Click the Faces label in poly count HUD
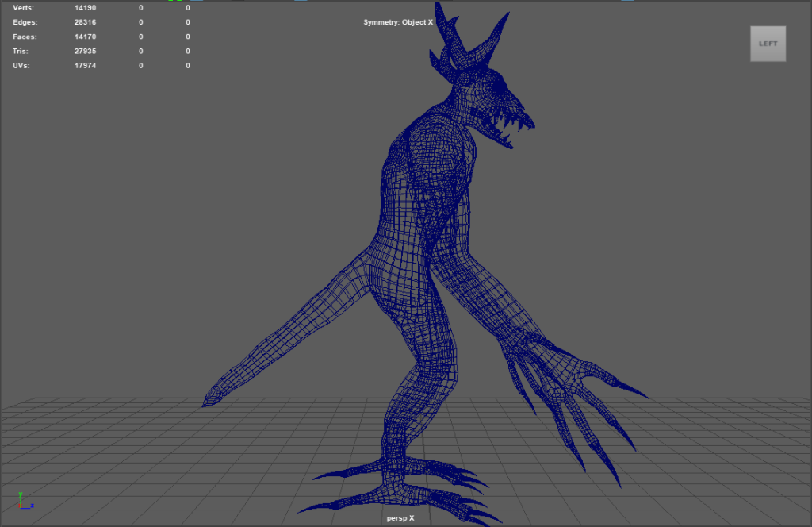 [25, 37]
